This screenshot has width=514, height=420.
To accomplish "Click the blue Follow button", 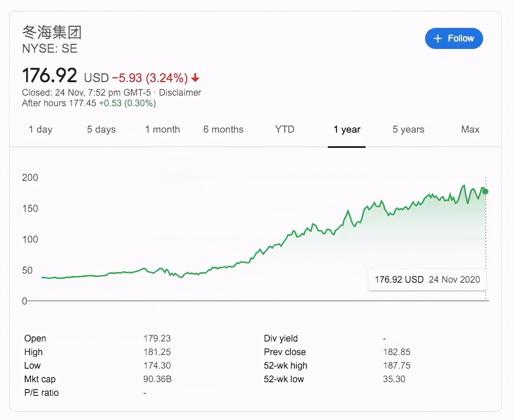I will (x=454, y=38).
